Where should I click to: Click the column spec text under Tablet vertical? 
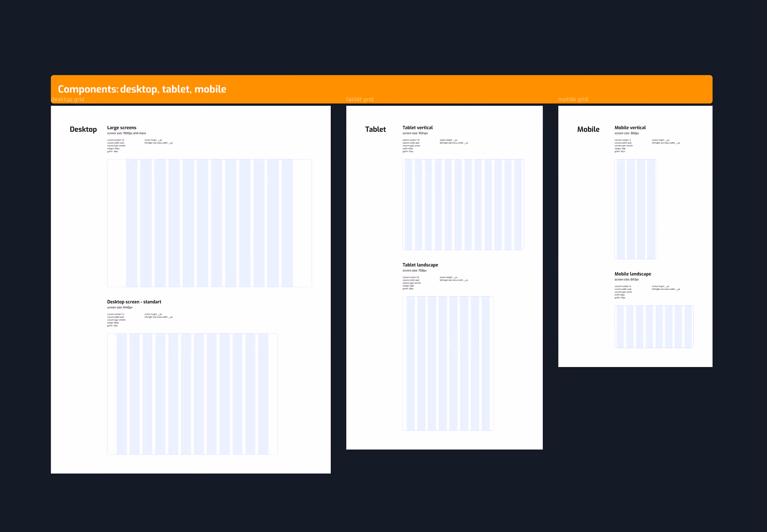tap(411, 146)
